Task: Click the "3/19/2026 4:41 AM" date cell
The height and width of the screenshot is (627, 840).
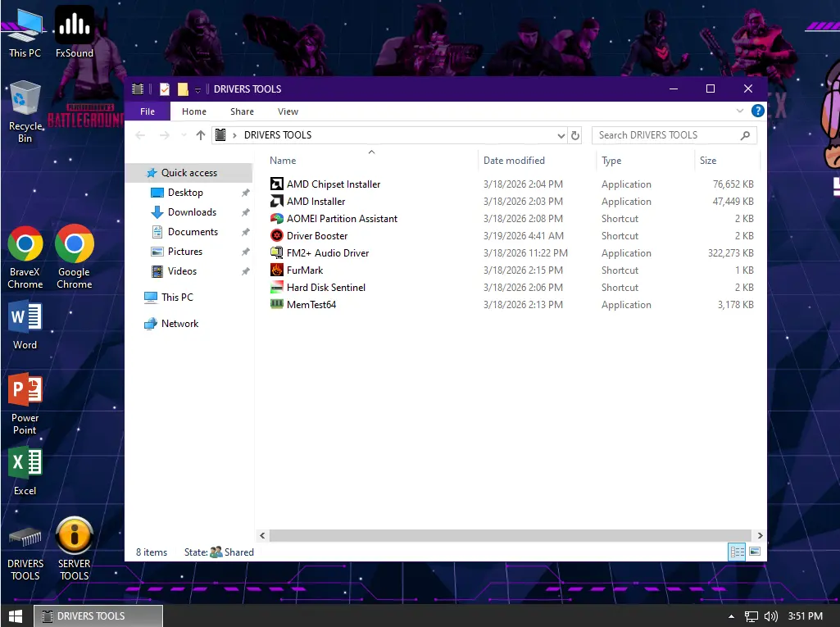Action: pyautogui.click(x=524, y=236)
